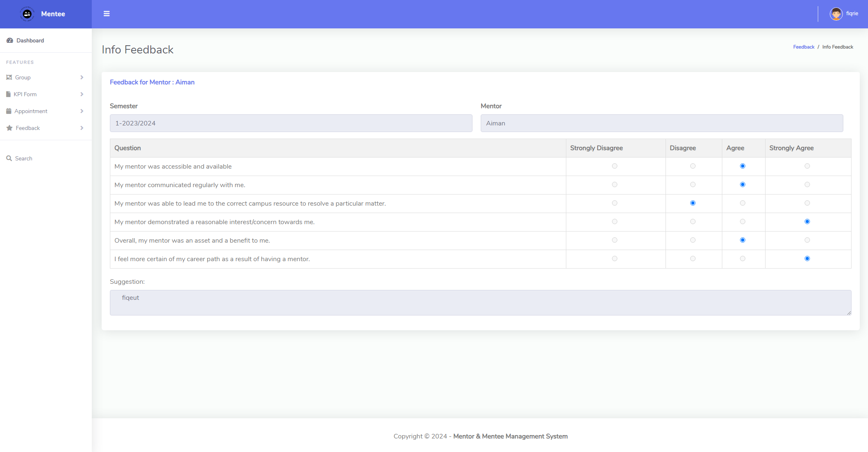The image size is (868, 452).
Task: Click the Group sidebar icon
Action: 9,77
